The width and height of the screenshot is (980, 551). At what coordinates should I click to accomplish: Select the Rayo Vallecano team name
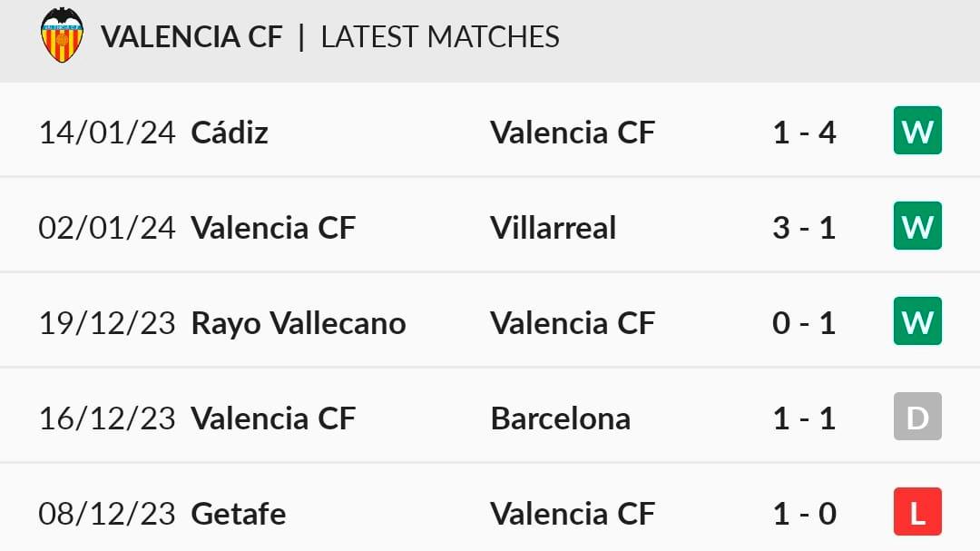coord(299,323)
